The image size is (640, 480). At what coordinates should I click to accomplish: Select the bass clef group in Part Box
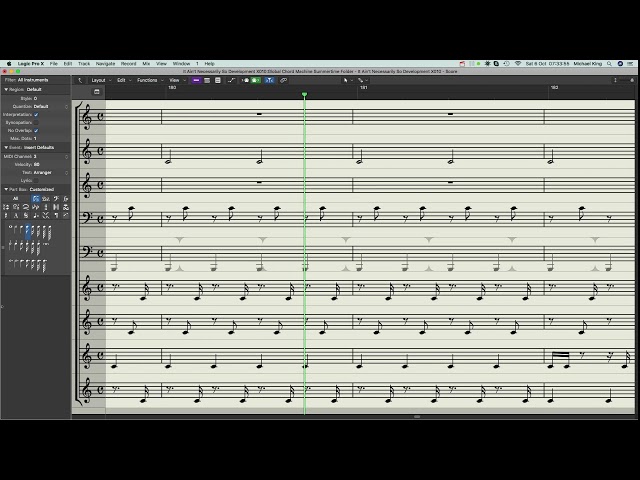[56, 199]
